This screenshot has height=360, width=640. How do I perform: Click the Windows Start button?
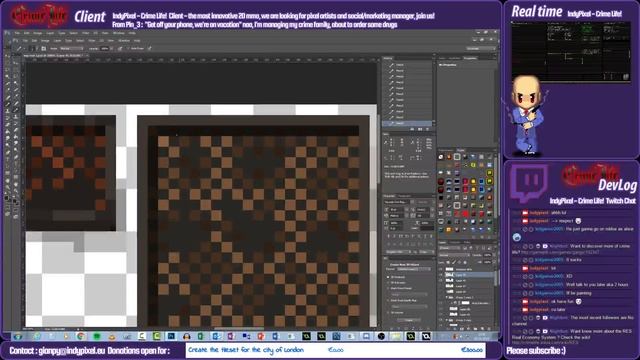[x=18, y=336]
